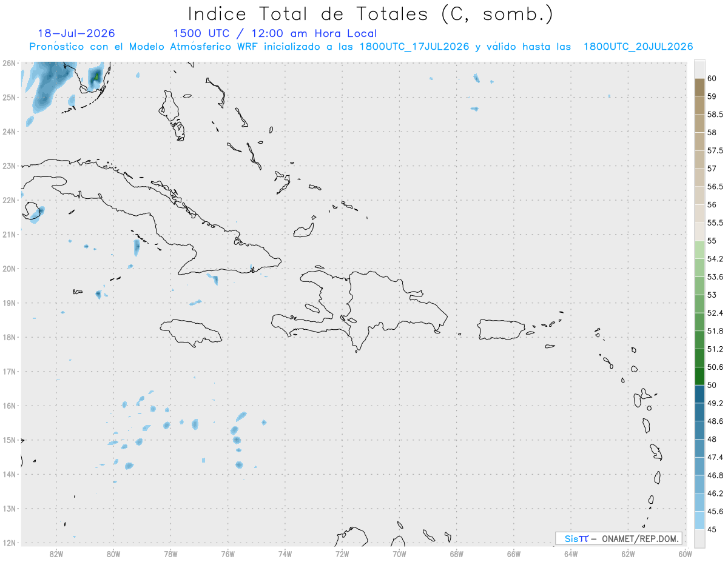
Task: Click the 24N latitude label
Action: (9, 132)
